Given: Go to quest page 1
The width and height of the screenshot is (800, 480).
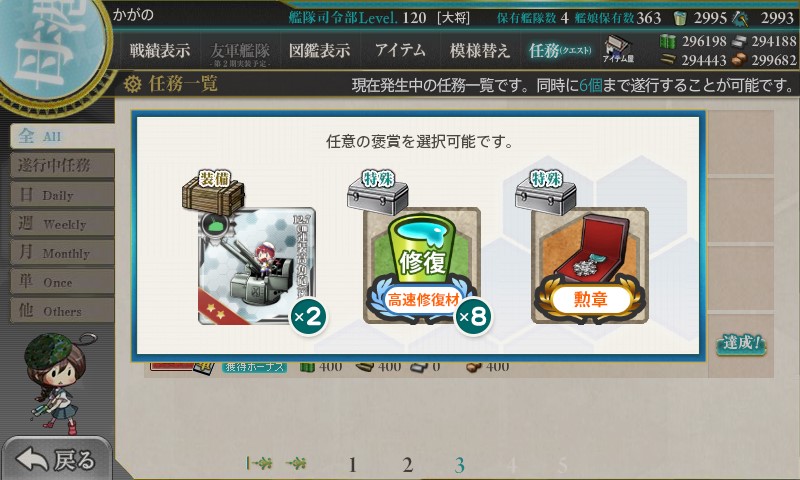Looking at the screenshot, I should (x=352, y=465).
